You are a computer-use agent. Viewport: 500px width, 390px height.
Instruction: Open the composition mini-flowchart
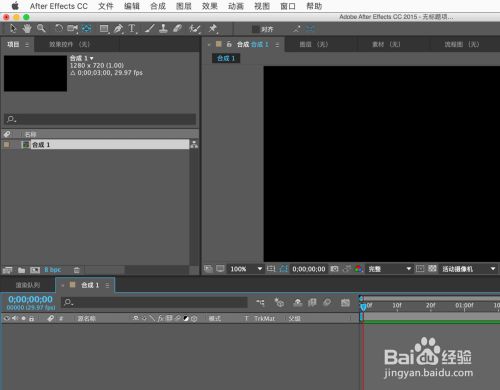pos(260,302)
